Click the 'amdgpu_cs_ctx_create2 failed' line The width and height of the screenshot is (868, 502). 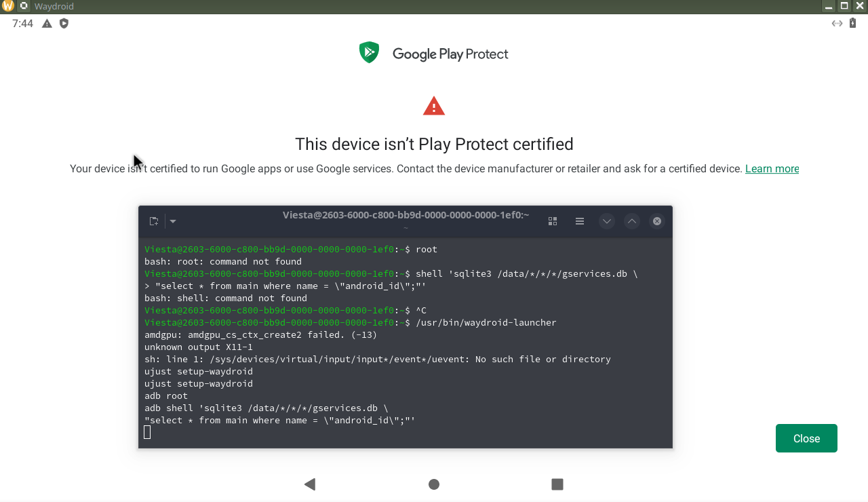click(x=261, y=335)
